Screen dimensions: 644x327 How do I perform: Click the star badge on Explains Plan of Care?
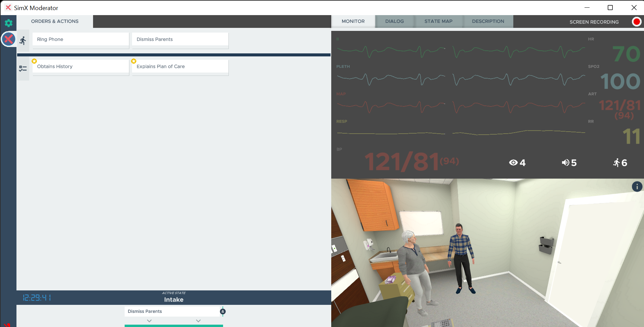pyautogui.click(x=134, y=61)
